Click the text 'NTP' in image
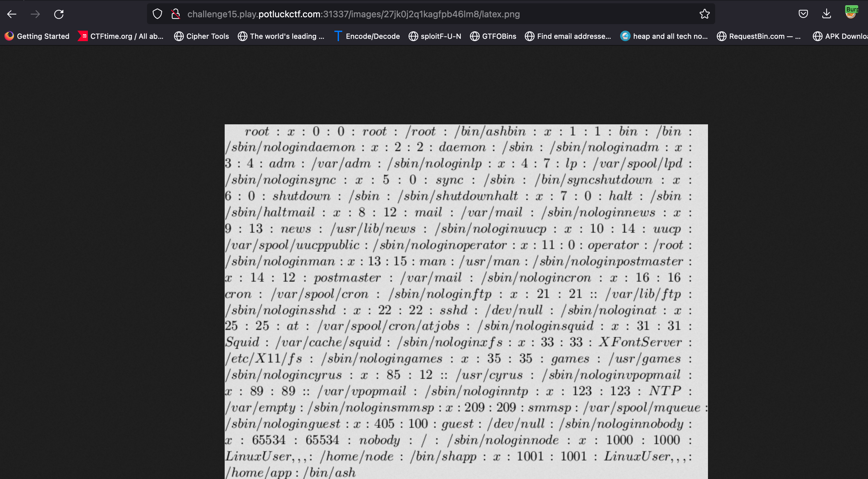 (665, 391)
